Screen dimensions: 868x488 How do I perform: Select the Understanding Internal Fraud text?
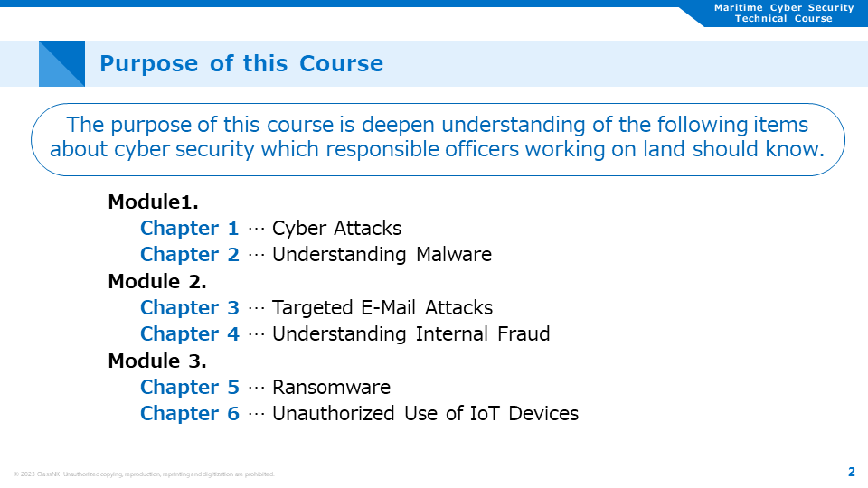coord(410,334)
